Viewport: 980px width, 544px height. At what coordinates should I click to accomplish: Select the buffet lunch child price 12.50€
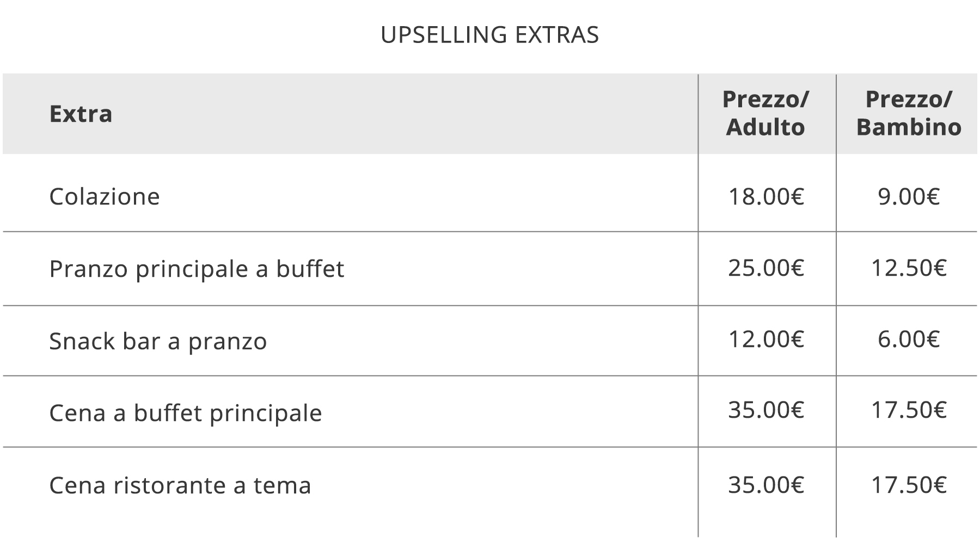pyautogui.click(x=909, y=268)
